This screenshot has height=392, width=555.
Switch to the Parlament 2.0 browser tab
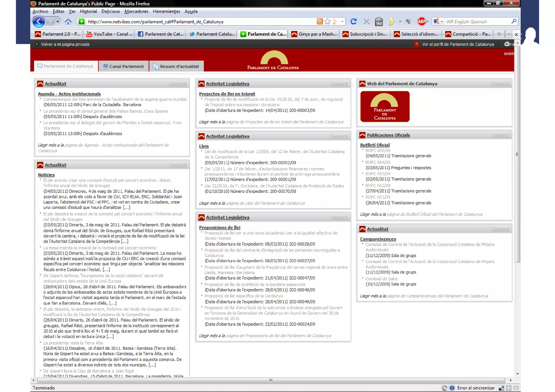click(x=57, y=34)
